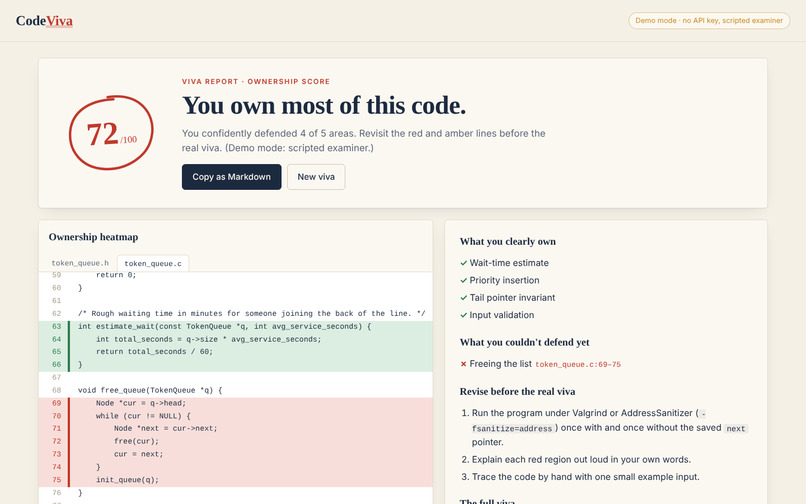Image resolution: width=806 pixels, height=504 pixels.
Task: Click line 65 'return total_seconds / 60;'
Action: [154, 352]
